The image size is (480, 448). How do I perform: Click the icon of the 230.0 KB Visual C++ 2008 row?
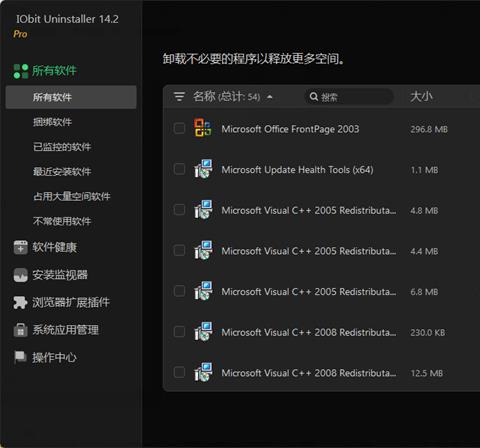point(203,331)
